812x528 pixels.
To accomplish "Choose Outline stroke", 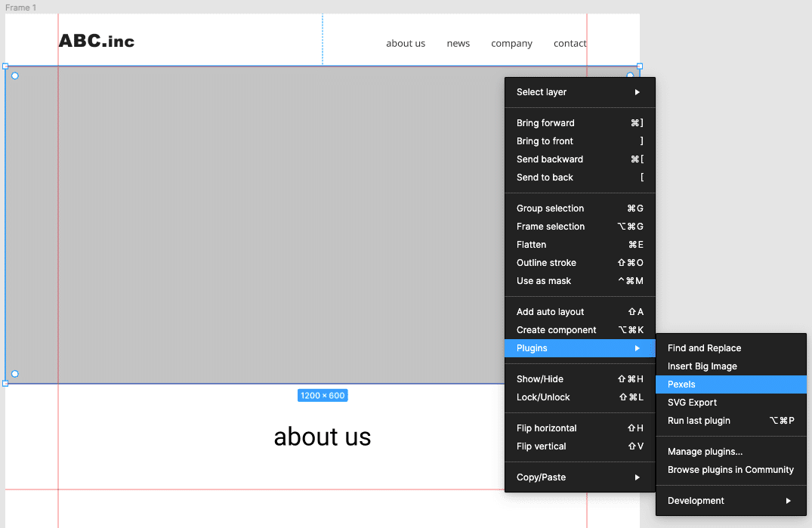I will point(580,262).
